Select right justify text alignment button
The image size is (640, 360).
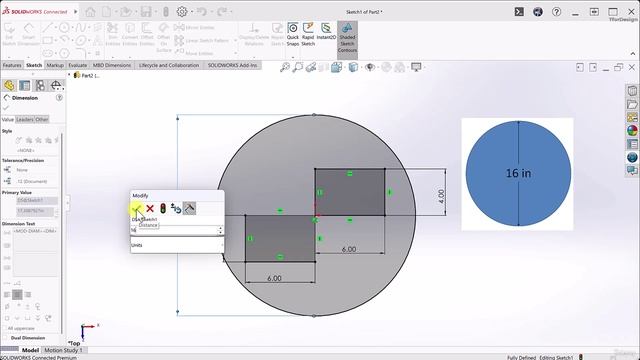tap(28, 294)
